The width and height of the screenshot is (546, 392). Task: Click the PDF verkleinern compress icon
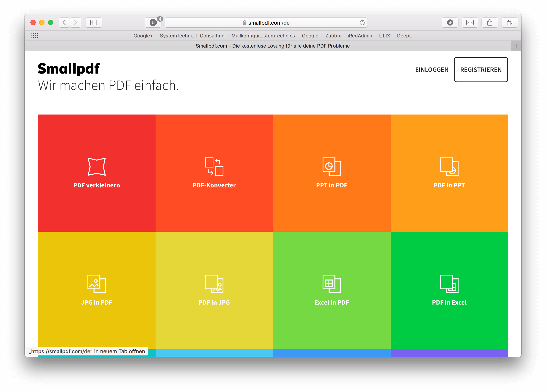(x=97, y=166)
